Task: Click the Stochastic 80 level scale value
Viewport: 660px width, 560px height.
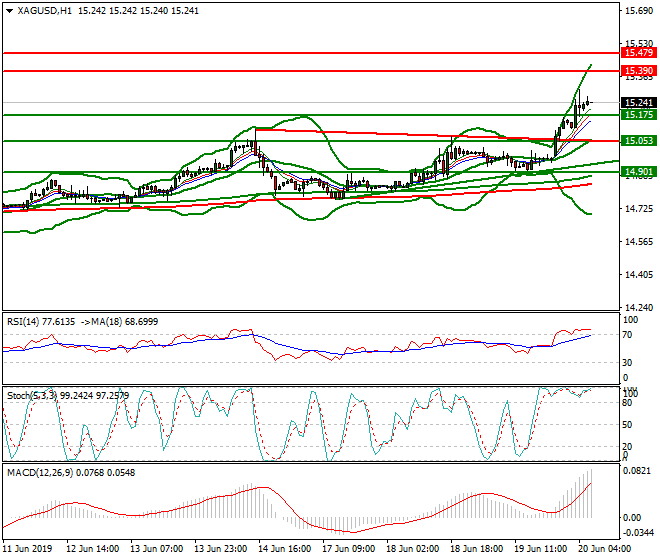Action: click(627, 403)
